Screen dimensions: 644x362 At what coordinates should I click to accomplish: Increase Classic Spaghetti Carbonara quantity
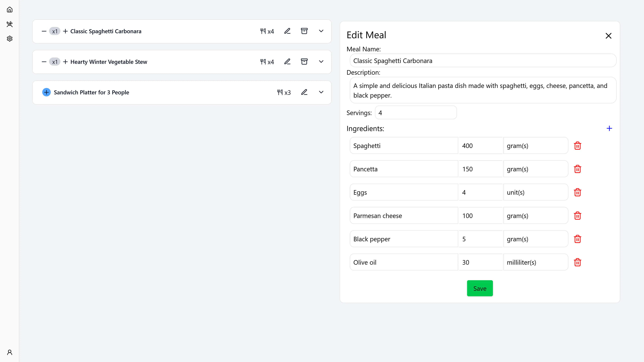click(65, 31)
